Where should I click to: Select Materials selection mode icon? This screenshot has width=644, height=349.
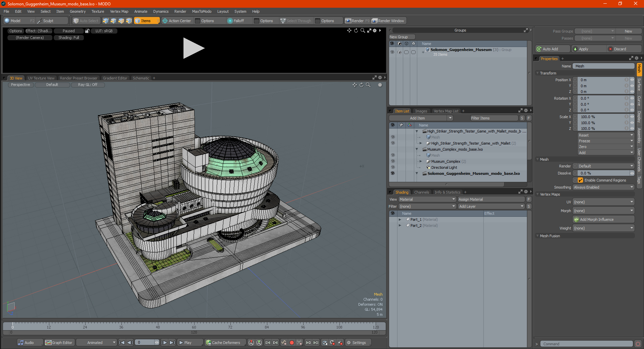tap(129, 21)
